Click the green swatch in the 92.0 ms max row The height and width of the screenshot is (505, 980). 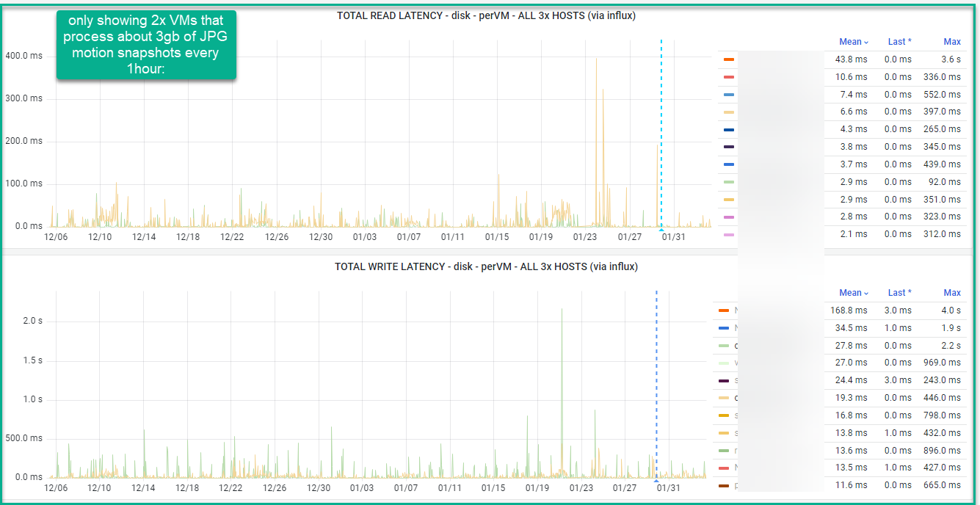(x=728, y=182)
